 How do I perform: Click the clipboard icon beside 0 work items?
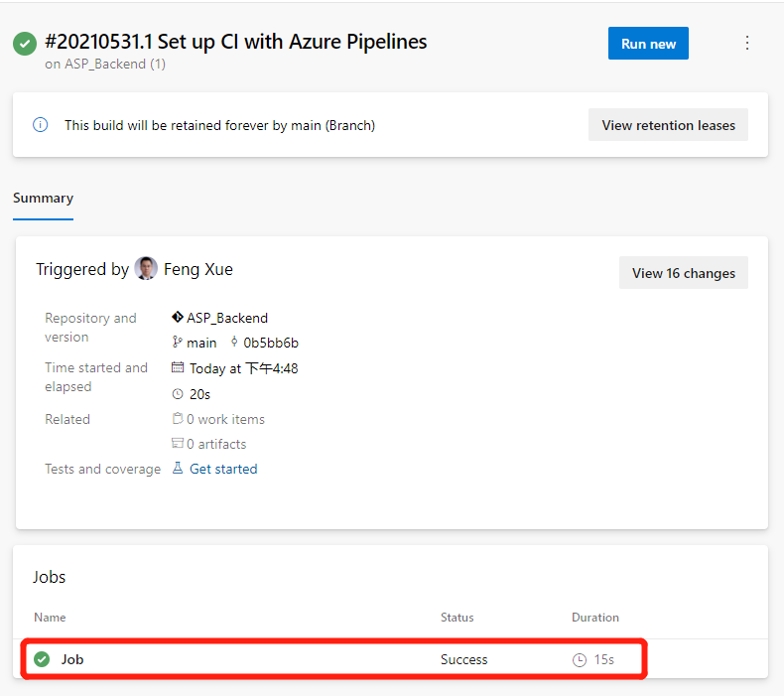coord(178,418)
